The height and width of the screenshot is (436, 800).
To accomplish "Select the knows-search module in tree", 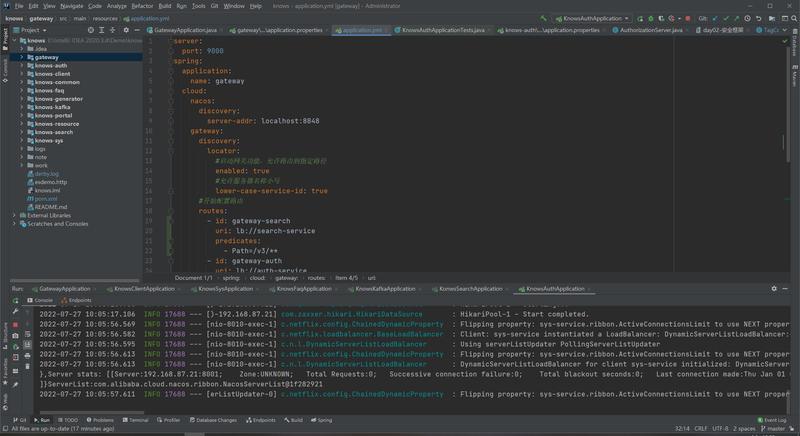I will pos(54,132).
